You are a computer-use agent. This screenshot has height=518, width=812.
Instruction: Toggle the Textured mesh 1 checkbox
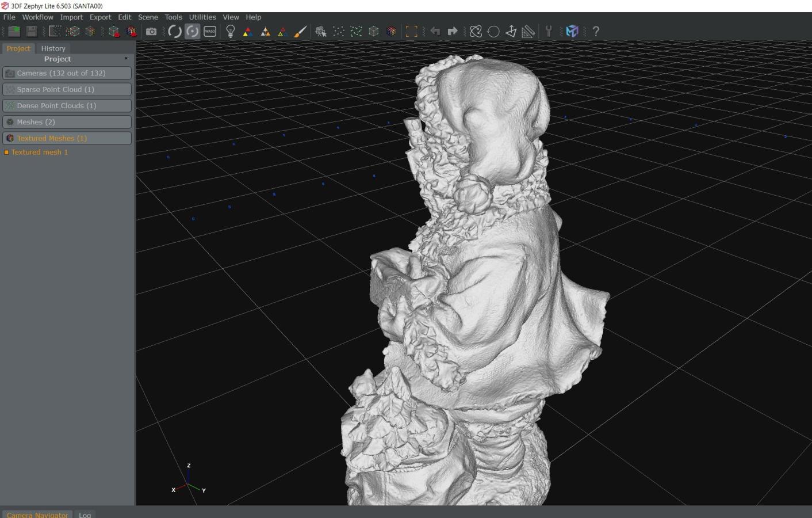6,153
